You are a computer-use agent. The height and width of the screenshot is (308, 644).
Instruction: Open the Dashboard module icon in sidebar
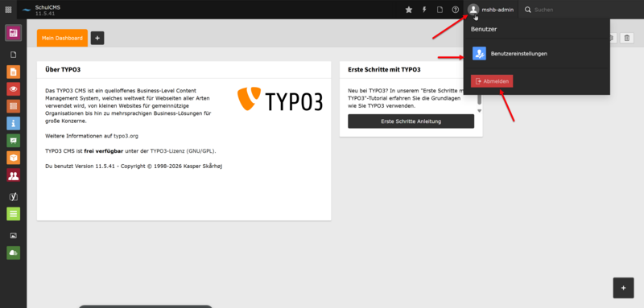13,33
